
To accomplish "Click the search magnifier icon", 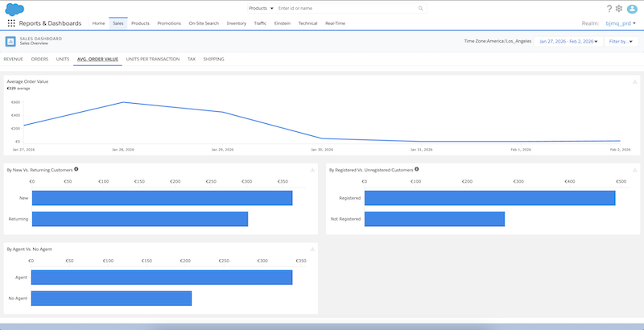I will 420,8.
